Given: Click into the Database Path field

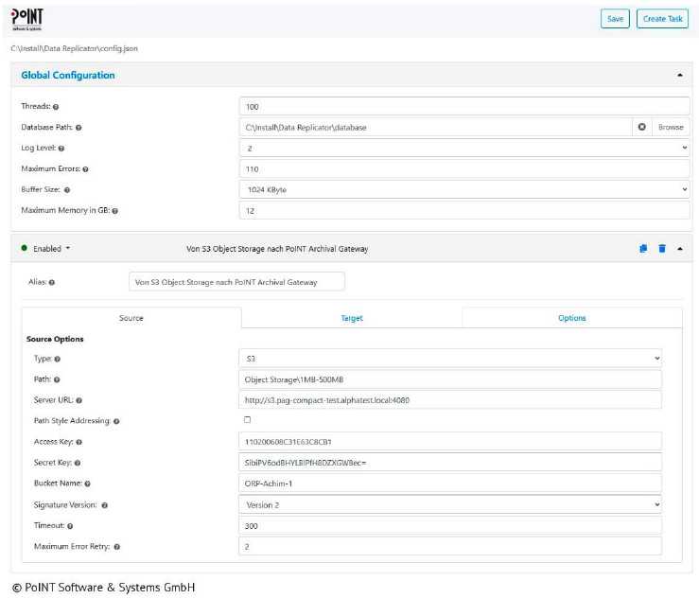Looking at the screenshot, I should point(435,127).
